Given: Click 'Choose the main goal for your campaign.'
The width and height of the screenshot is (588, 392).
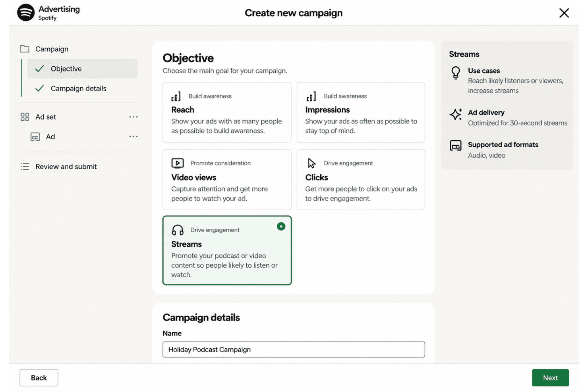Looking at the screenshot, I should 225,71.
